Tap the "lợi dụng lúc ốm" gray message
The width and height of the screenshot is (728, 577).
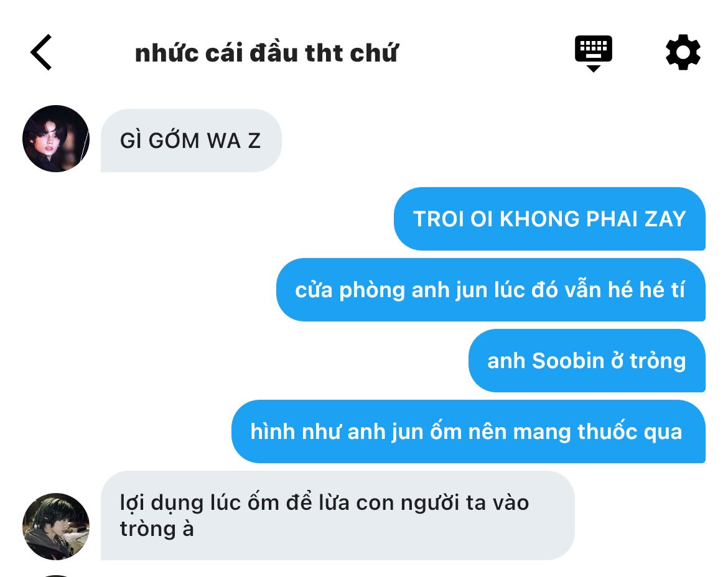(337, 516)
